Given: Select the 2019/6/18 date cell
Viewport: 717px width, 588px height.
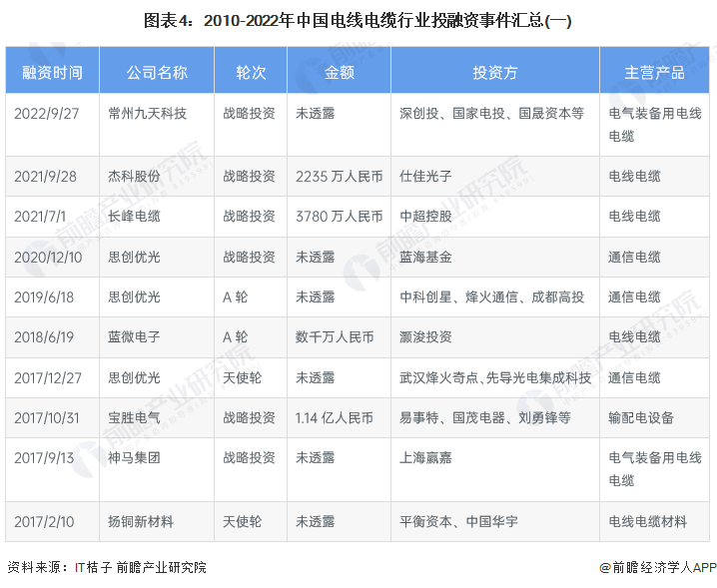Looking at the screenshot, I should [44, 296].
